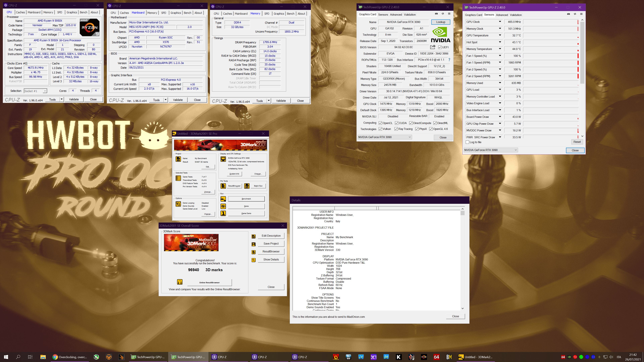Screen dimensions: 644x362
Task: Click the camera icon in GPU-Z Sensors window
Action: coord(568,14)
